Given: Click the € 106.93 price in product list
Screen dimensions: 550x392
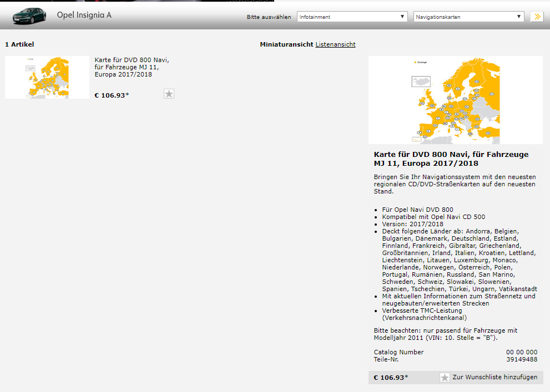Looking at the screenshot, I should (x=112, y=95).
